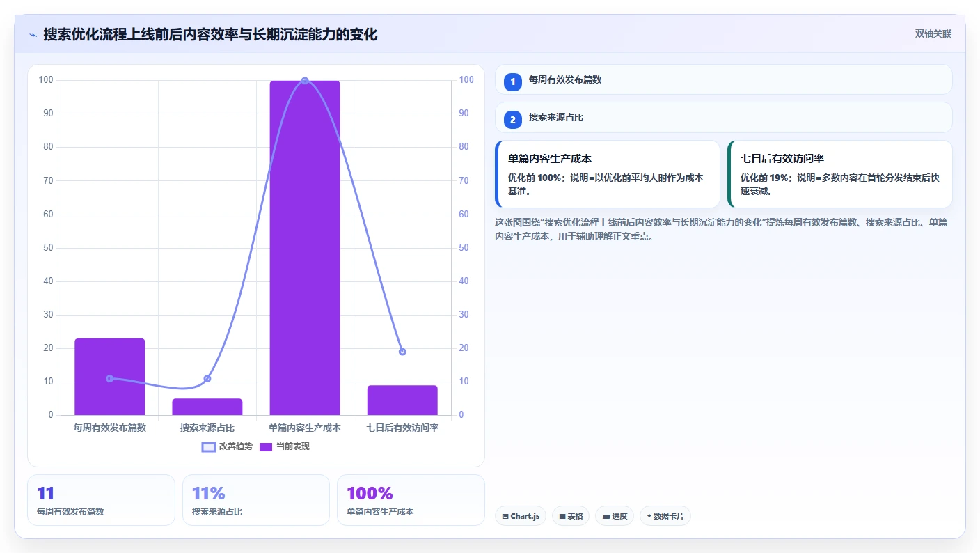Click the x-axis label 七日后有效访问率
Viewport: 980px width, 553px height.
click(x=402, y=428)
